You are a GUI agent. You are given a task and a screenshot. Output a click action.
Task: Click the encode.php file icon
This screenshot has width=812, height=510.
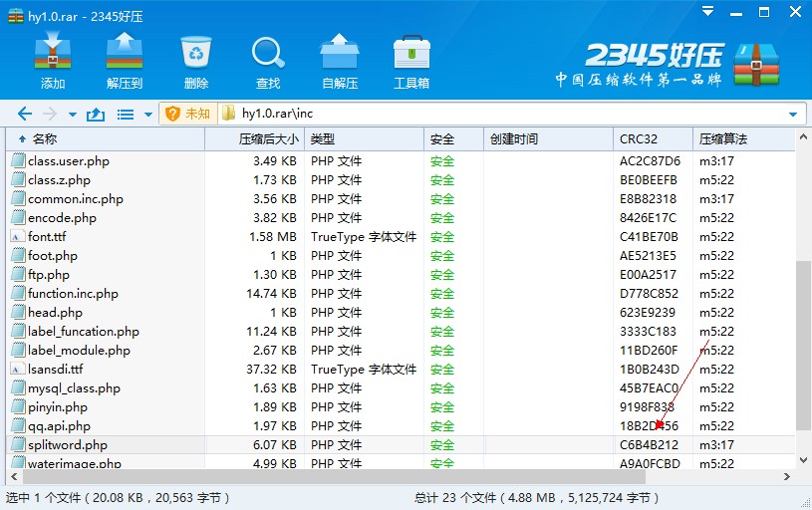(18, 217)
